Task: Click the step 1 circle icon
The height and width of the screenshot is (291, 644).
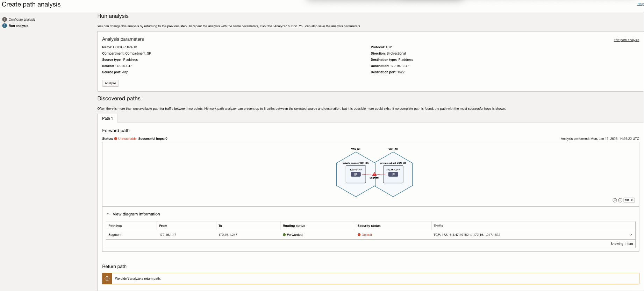Action: pos(5,20)
